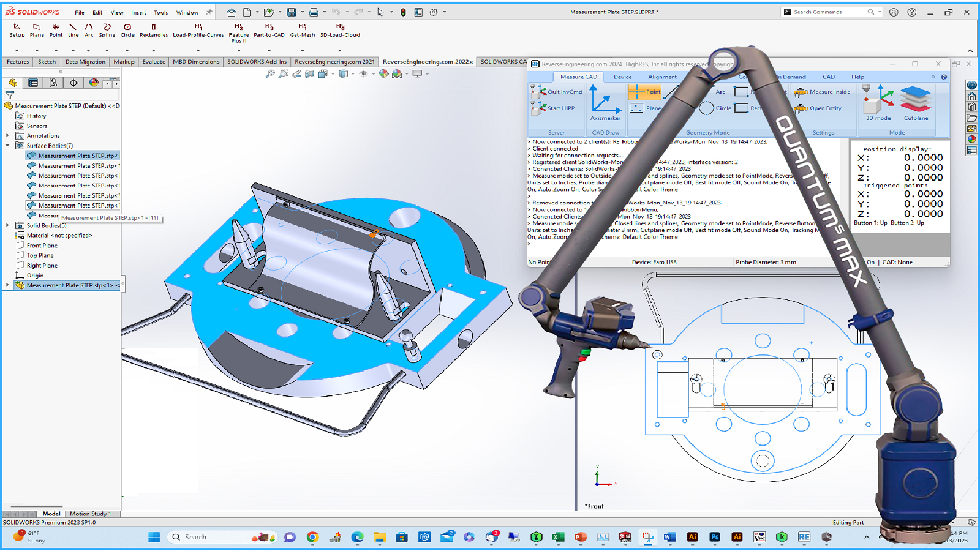Select the Get-Mesh FP4 tool
Screen dimensions: 980x551
click(303, 30)
